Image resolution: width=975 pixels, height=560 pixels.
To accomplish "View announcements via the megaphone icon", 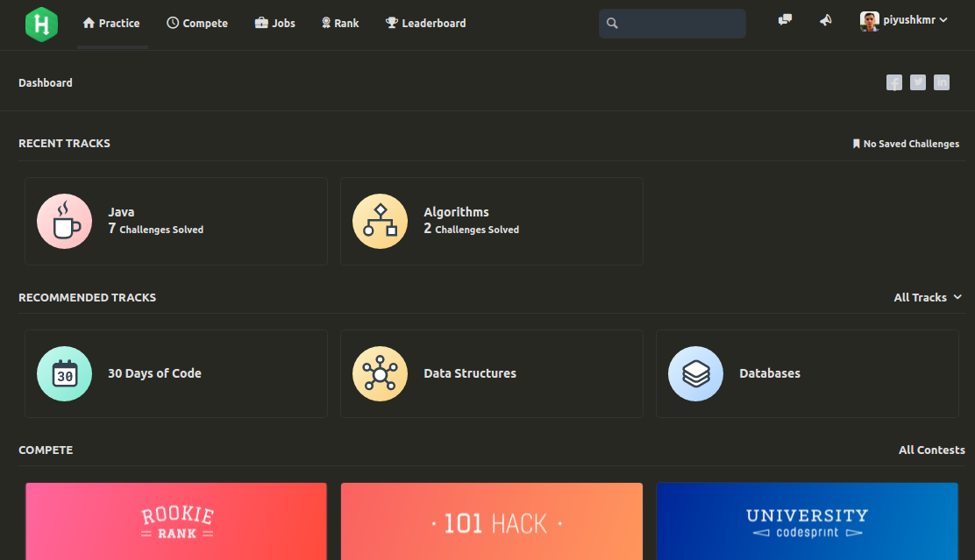I will (825, 19).
